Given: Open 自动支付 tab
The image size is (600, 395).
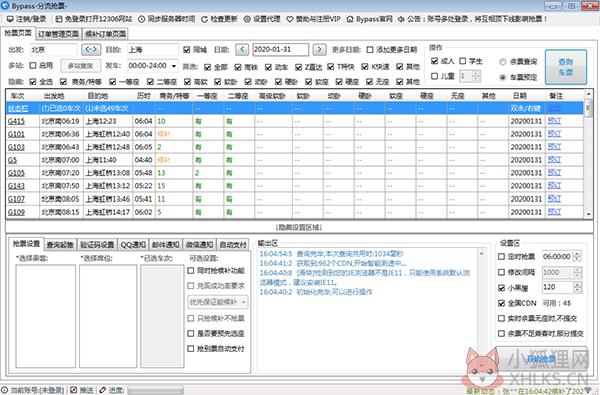Looking at the screenshot, I should pos(233,245).
